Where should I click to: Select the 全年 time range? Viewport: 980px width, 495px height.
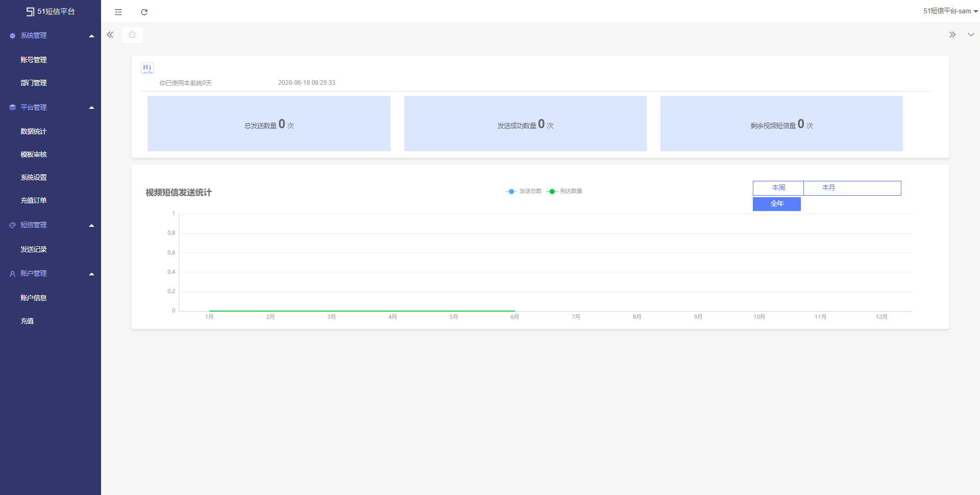pos(777,204)
